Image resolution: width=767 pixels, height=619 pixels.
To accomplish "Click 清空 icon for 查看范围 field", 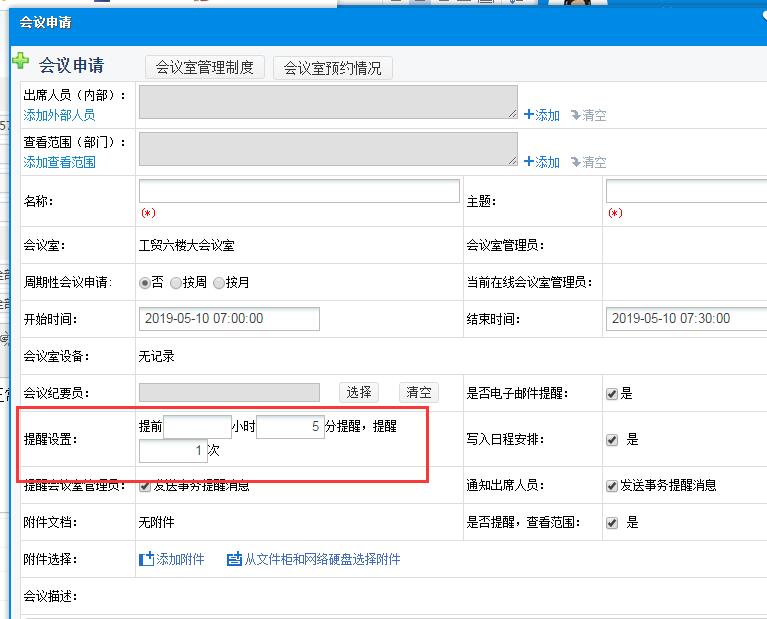I will pos(576,162).
